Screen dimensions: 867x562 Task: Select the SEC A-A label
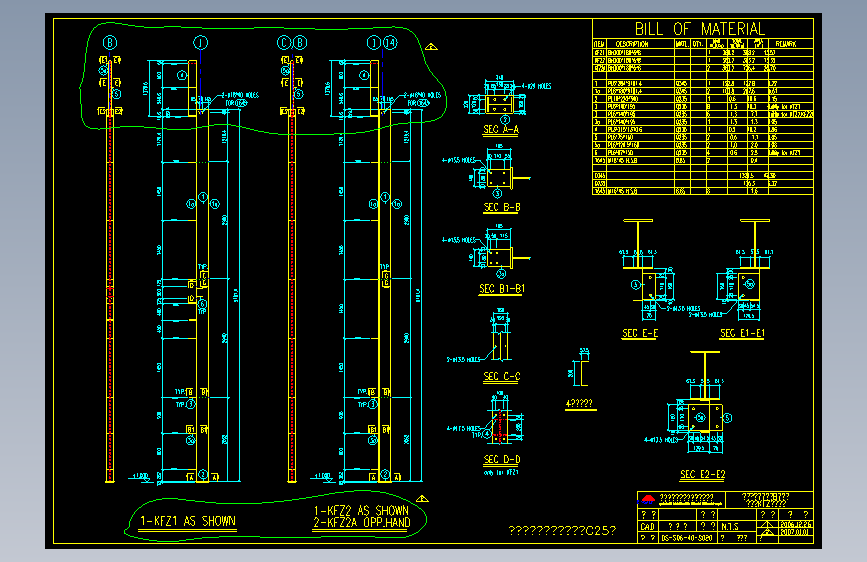tap(501, 129)
